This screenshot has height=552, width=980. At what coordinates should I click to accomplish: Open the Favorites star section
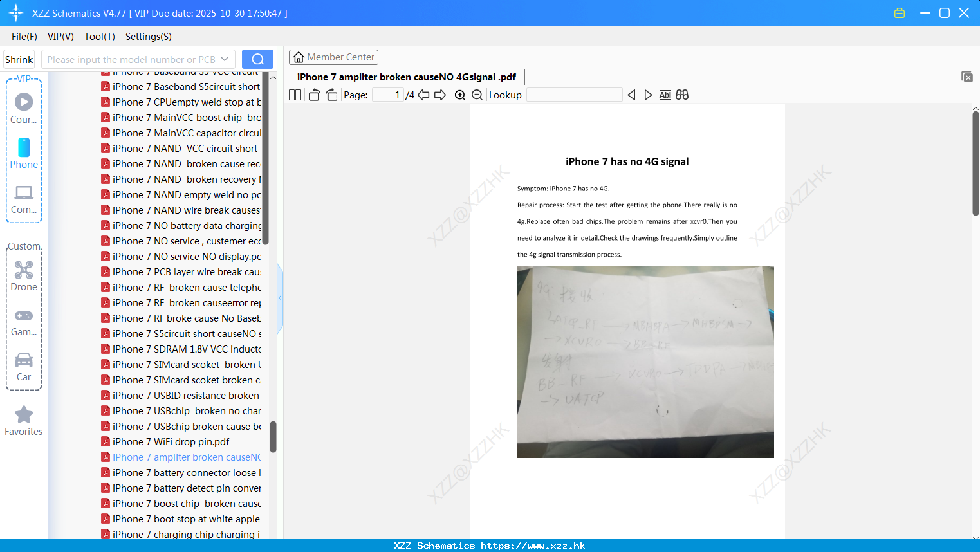point(24,421)
